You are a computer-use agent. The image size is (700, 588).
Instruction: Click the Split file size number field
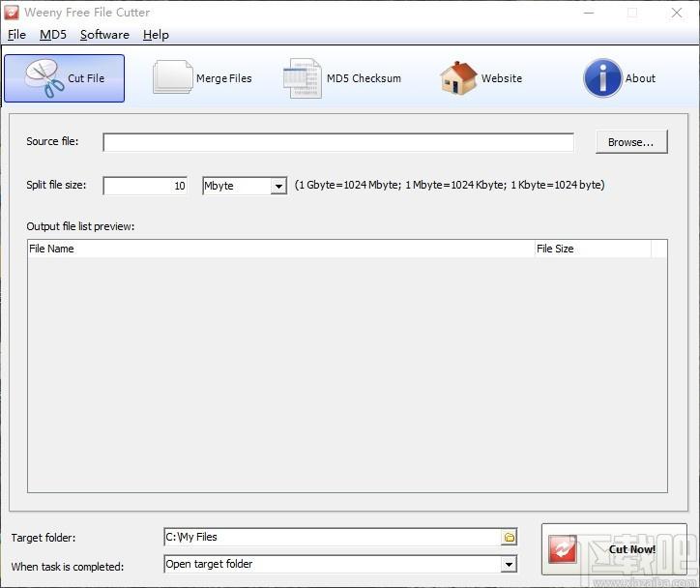145,186
